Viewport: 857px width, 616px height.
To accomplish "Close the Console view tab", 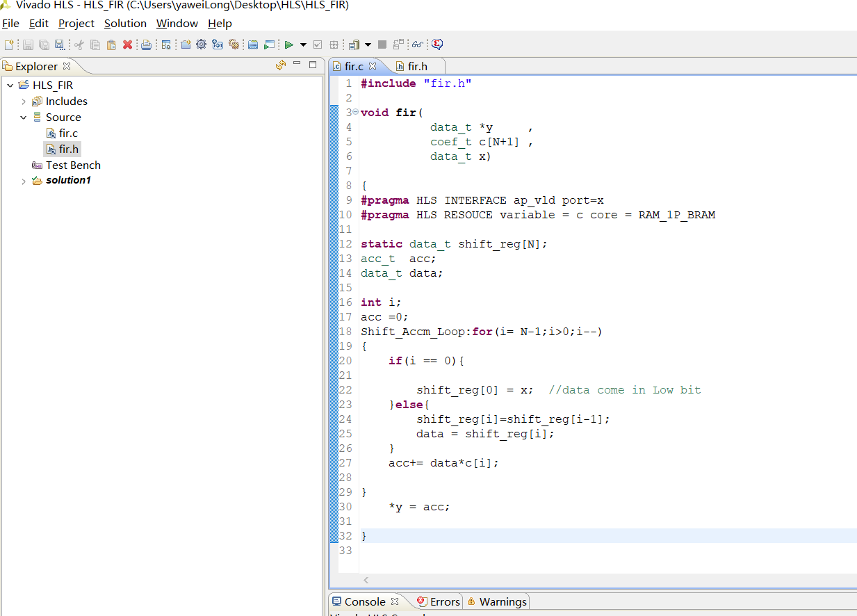I will 395,601.
